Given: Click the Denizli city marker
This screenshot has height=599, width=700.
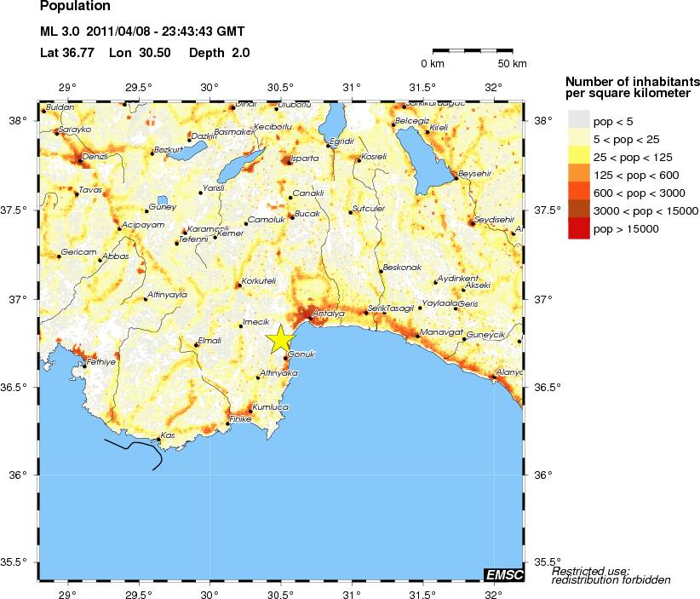Looking at the screenshot, I should pos(81,160).
